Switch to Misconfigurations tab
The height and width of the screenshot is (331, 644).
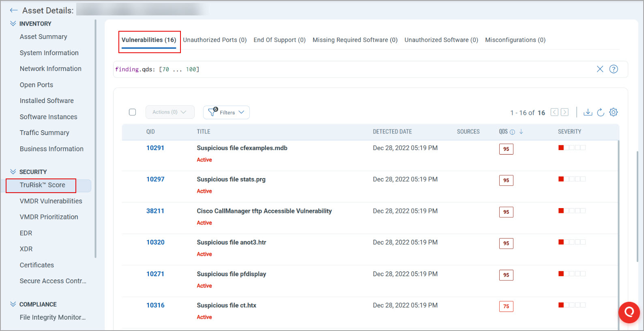click(515, 40)
